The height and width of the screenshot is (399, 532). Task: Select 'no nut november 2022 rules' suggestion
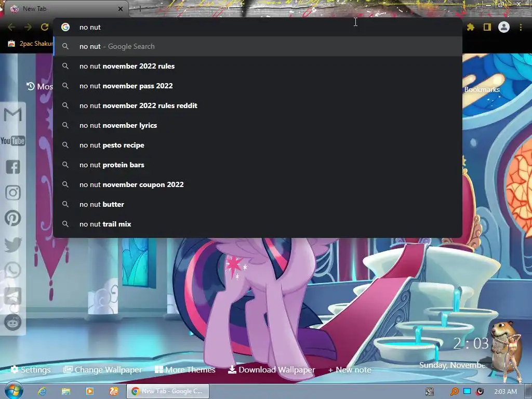[x=258, y=66]
